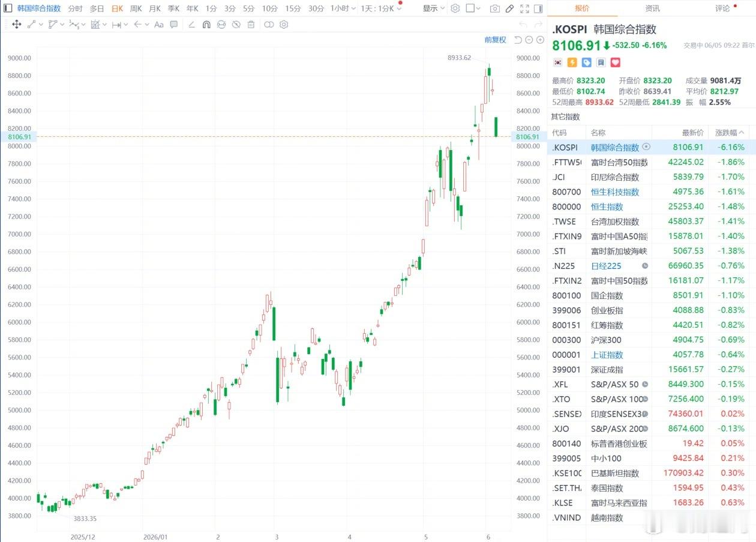The image size is (756, 542).
Task: Toggle the red heart favorite icon
Action: pos(615,62)
